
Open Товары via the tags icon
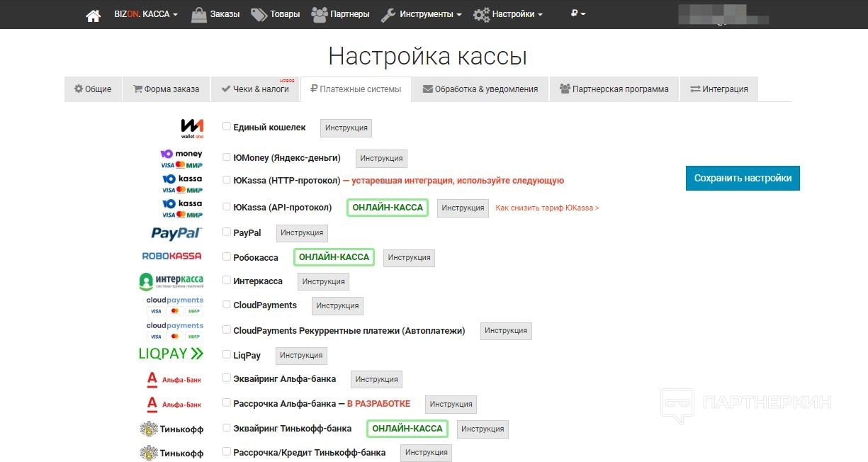259,14
